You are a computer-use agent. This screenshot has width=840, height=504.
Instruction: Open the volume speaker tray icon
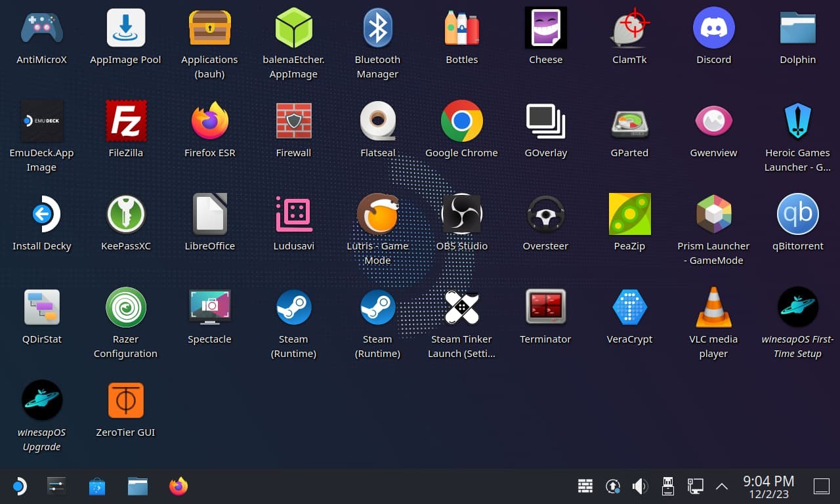point(640,486)
